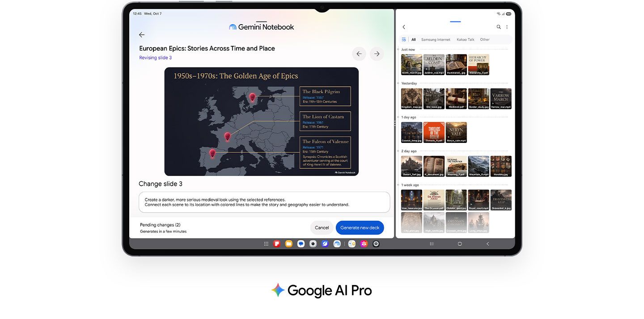Open the pink Gallery flower app in taskbar
644x319 pixels.
tap(364, 244)
